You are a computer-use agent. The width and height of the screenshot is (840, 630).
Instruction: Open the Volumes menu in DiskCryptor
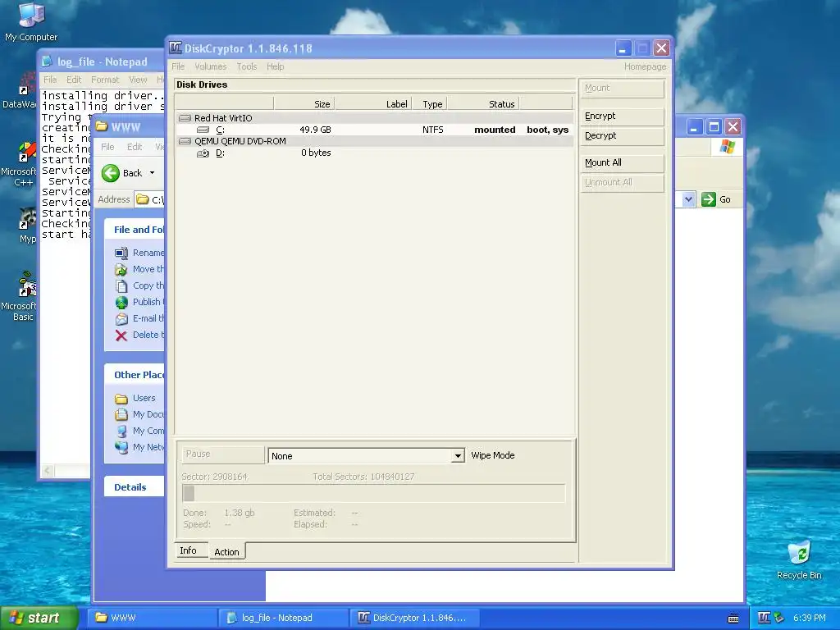(x=211, y=66)
